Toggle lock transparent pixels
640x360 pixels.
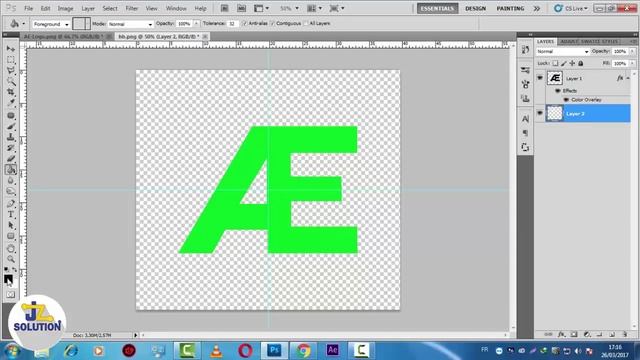coord(555,63)
